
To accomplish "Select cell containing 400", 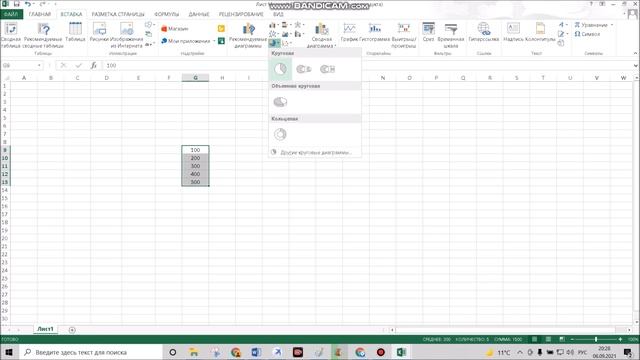I will point(195,174).
